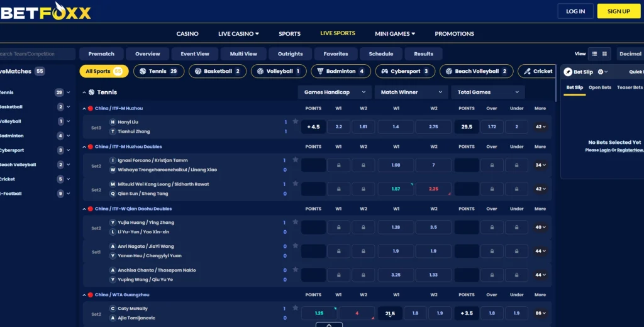
Task: Go to Sports section
Action: click(x=289, y=34)
